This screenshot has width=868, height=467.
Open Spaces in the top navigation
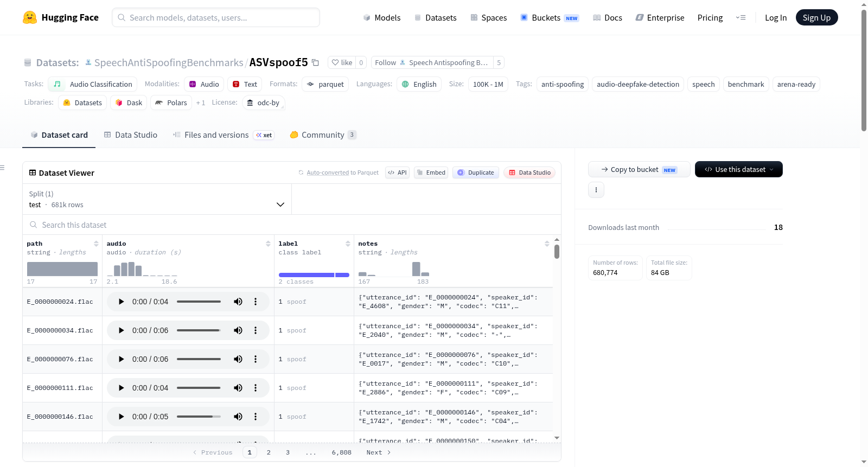489,17
